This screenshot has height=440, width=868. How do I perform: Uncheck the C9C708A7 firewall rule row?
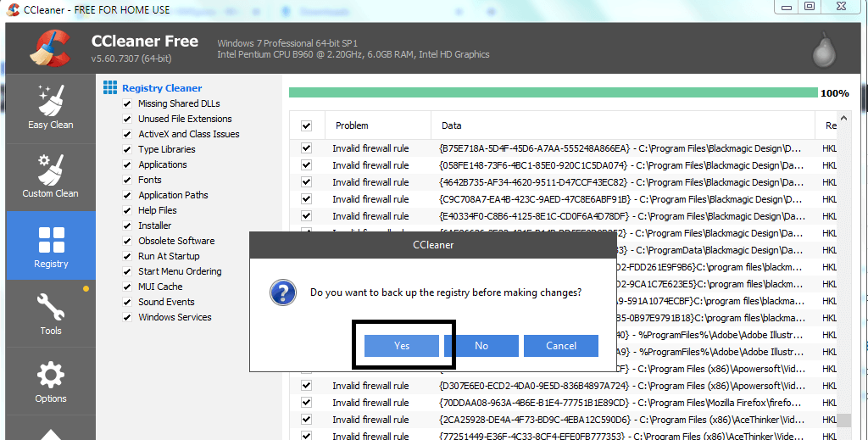point(306,198)
